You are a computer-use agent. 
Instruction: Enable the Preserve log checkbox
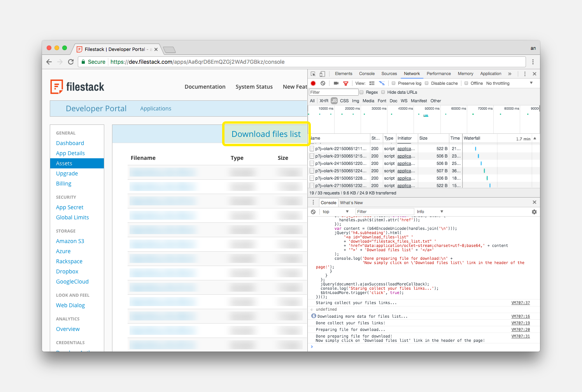click(394, 83)
